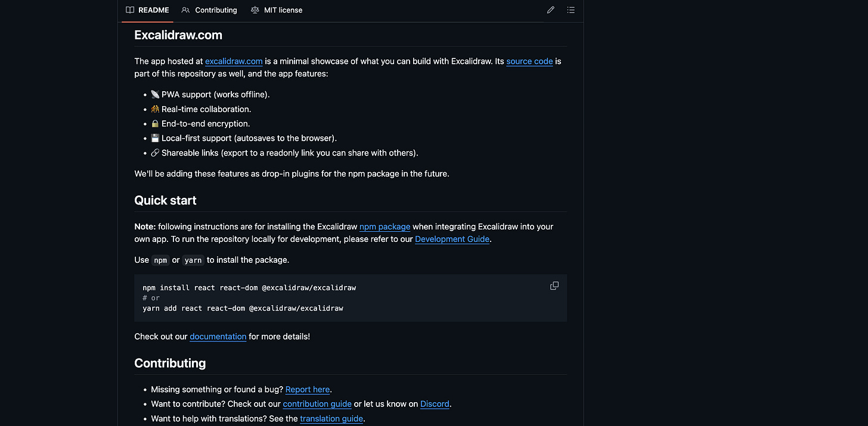Open the npm package link
Screen dimensions: 868x426
(385, 226)
